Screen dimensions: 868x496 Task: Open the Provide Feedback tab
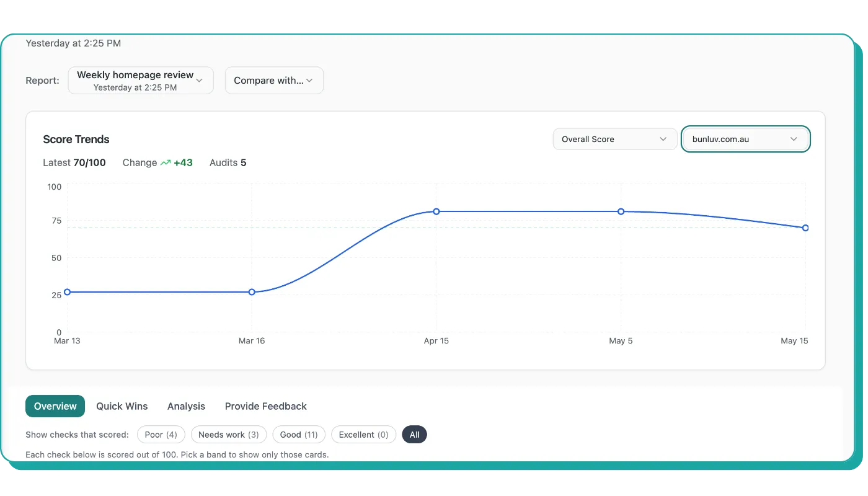266,406
